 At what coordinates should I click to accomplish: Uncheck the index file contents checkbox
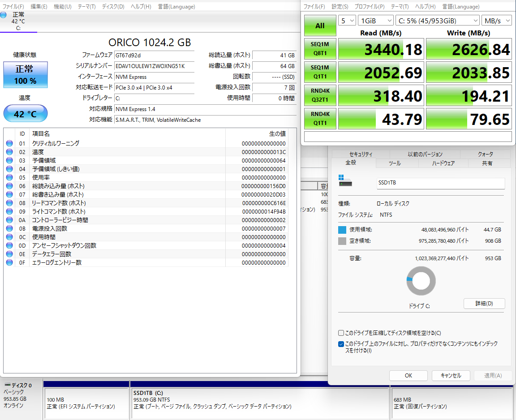click(x=341, y=344)
